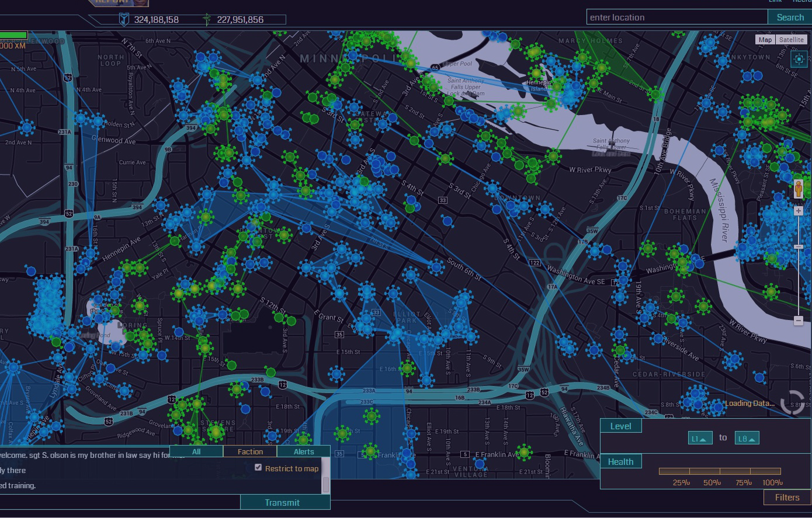This screenshot has width=812, height=518.
Task: Click the 100% health label
Action: pyautogui.click(x=772, y=482)
